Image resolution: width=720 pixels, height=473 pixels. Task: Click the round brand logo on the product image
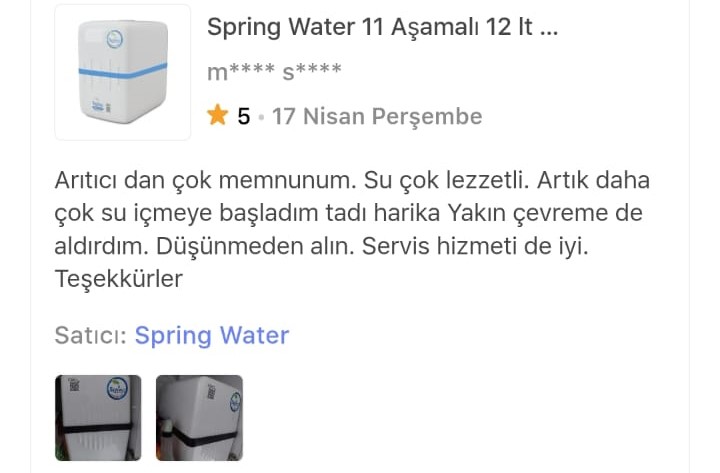point(114,39)
